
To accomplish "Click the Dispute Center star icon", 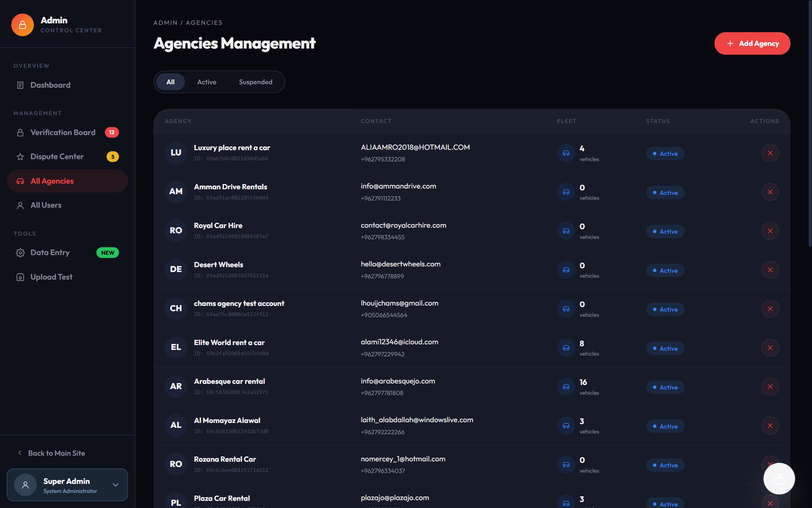I will (20, 157).
